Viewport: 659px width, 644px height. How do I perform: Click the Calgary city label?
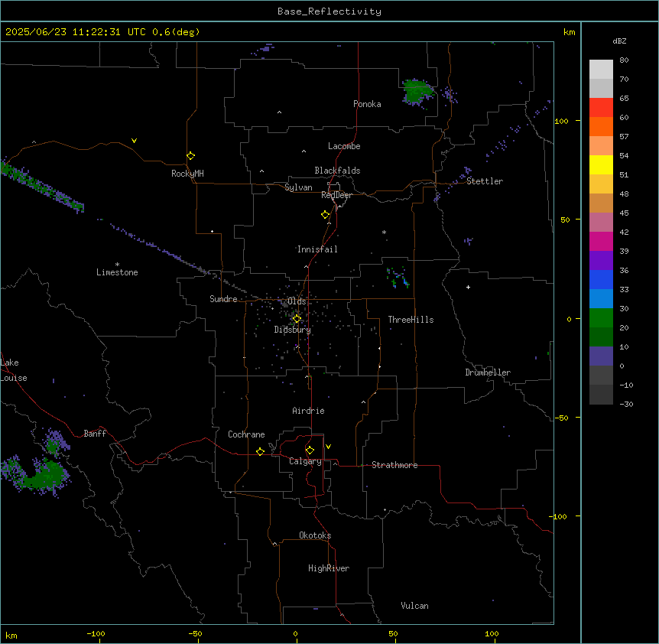coord(305,461)
